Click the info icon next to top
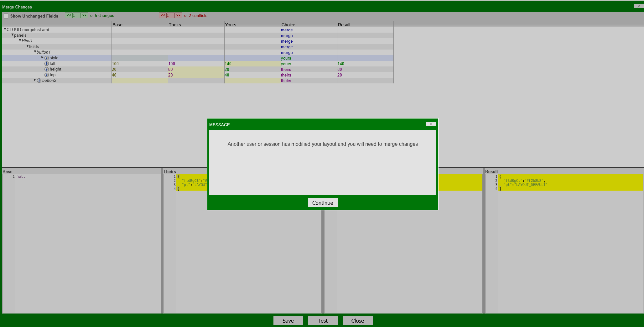Image resolution: width=644 pixels, height=327 pixels. (46, 75)
